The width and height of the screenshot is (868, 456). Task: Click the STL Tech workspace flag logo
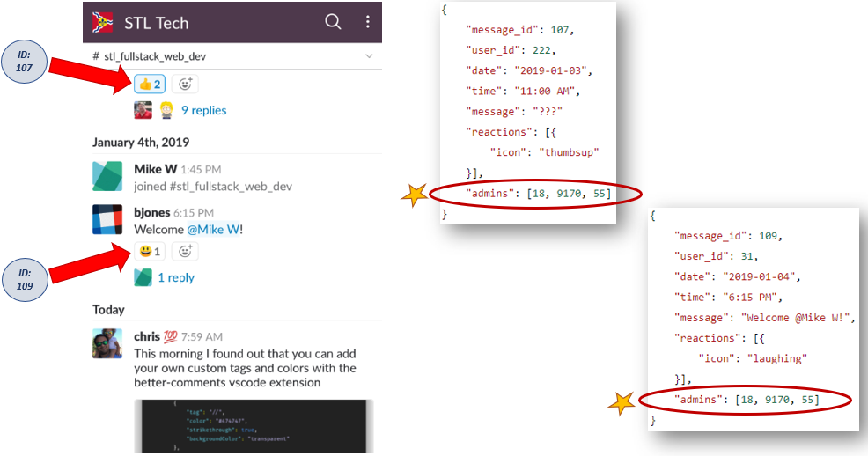103,22
